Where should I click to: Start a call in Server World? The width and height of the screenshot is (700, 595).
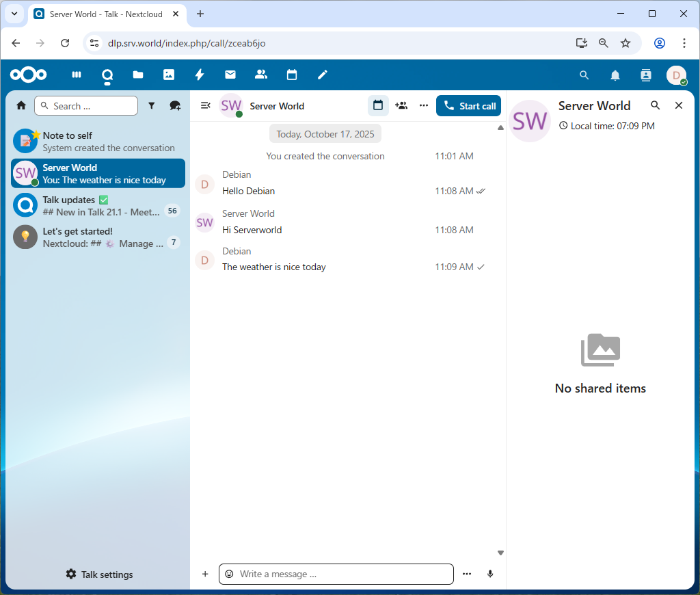click(x=468, y=105)
